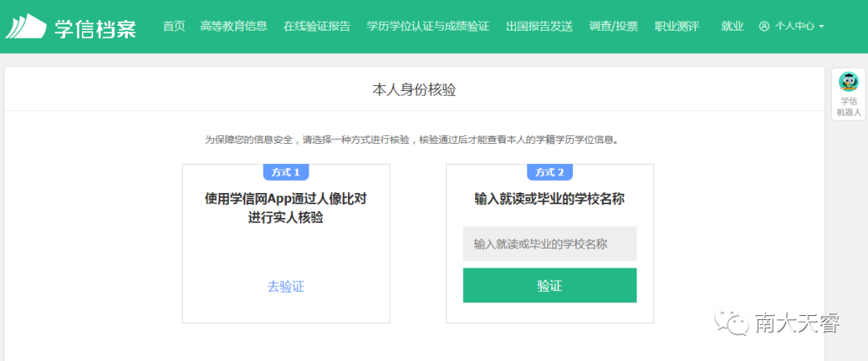Open 调查/投票 menu item
This screenshot has height=361, width=868.
click(x=613, y=26)
